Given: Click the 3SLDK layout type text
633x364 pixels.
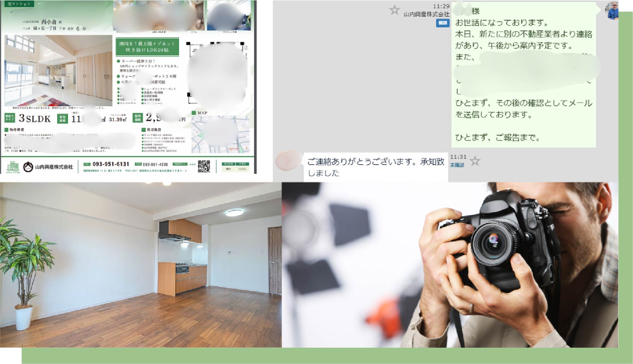Looking at the screenshot, I should tap(34, 118).
